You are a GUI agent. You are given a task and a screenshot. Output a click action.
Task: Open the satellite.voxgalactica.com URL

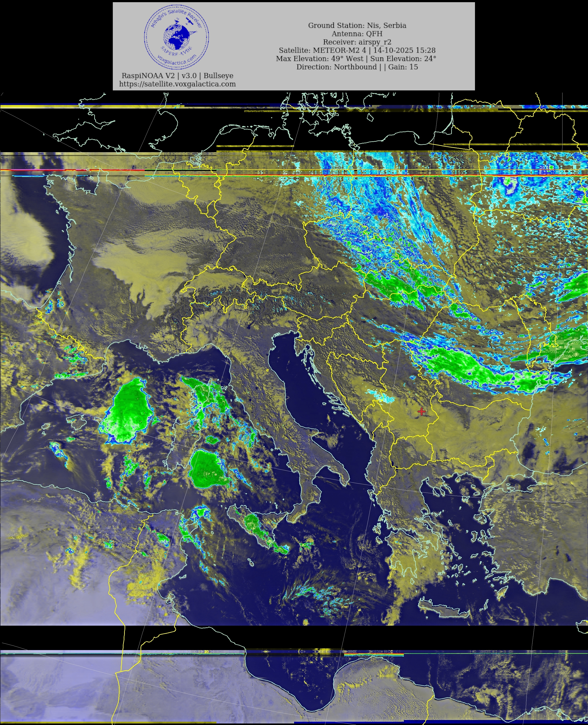(x=177, y=84)
